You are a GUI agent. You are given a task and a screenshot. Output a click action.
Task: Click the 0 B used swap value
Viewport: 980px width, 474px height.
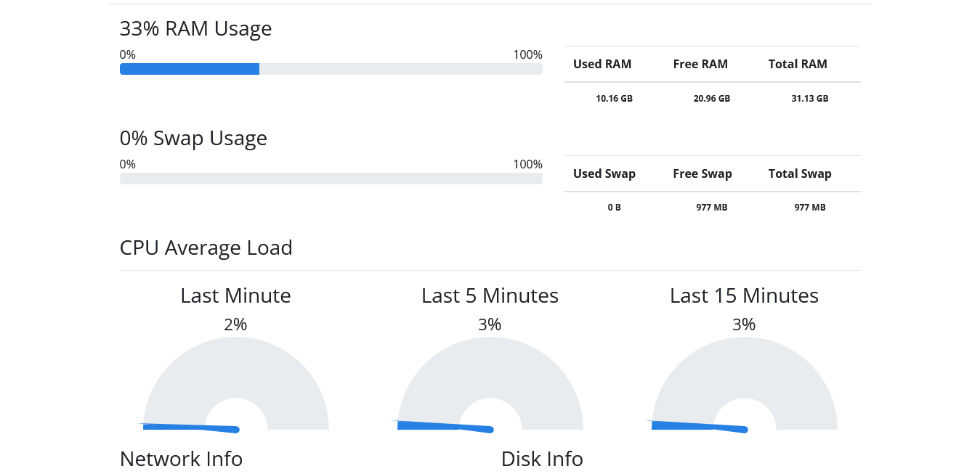tap(614, 208)
